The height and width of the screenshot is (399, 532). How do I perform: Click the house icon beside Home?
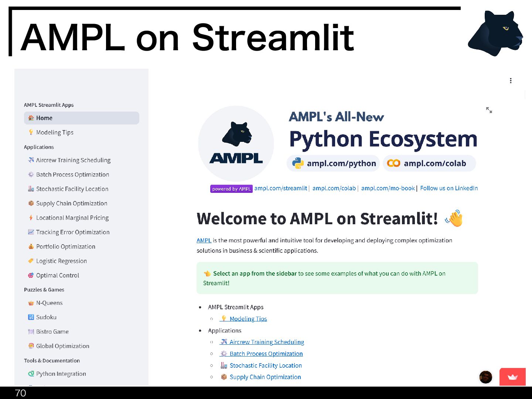(31, 118)
